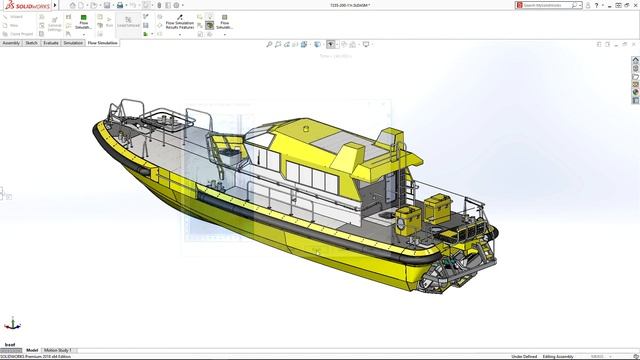Image resolution: width=640 pixels, height=360 pixels.
Task: Click Flow Simulation Results Features icon
Action: pos(180,17)
